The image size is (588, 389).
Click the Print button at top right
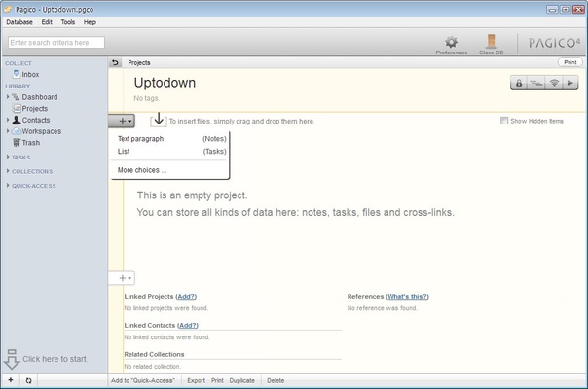click(x=570, y=62)
